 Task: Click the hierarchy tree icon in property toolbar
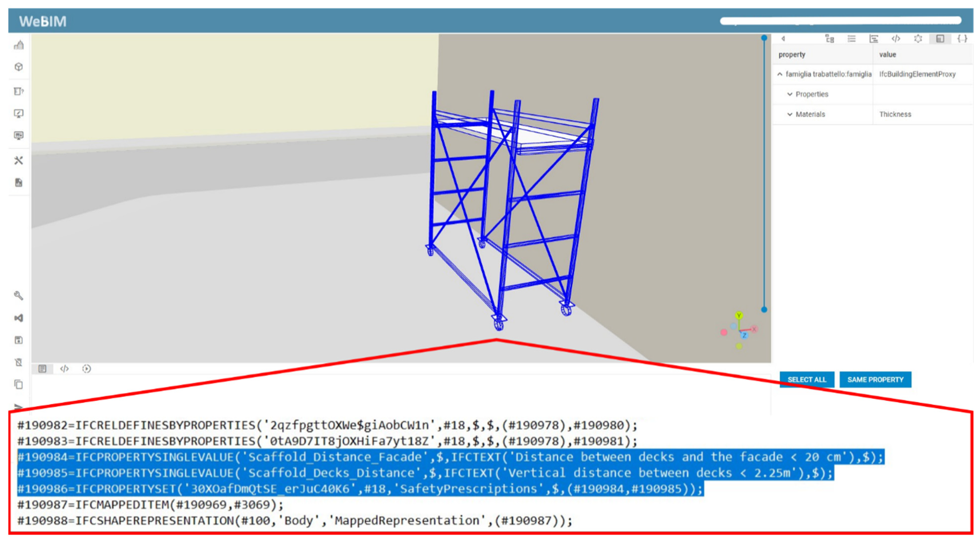(829, 39)
